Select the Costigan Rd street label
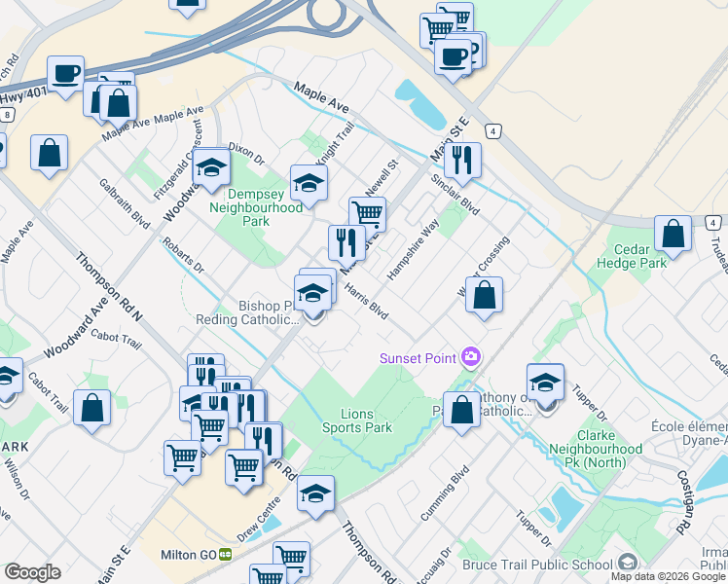The width and height of the screenshot is (728, 584). click(684, 502)
